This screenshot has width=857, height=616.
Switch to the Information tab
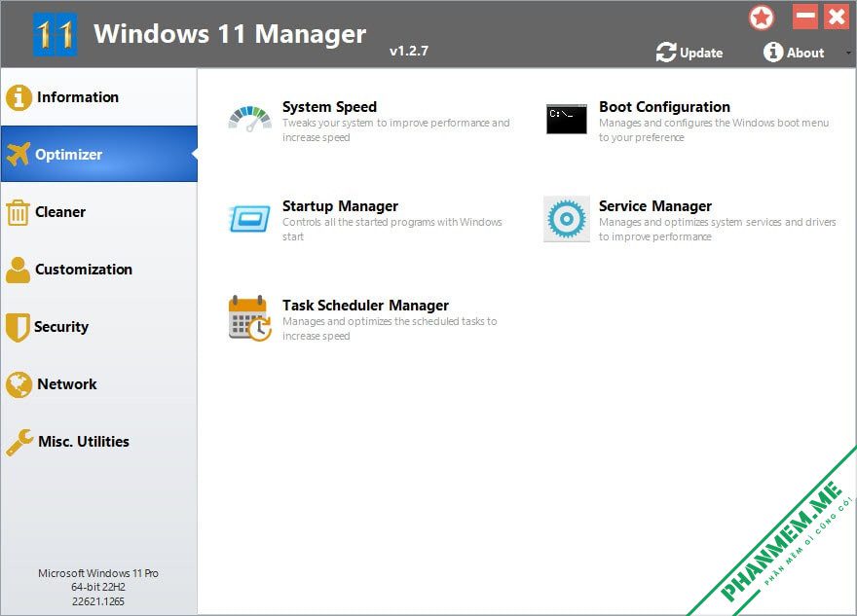click(x=99, y=97)
